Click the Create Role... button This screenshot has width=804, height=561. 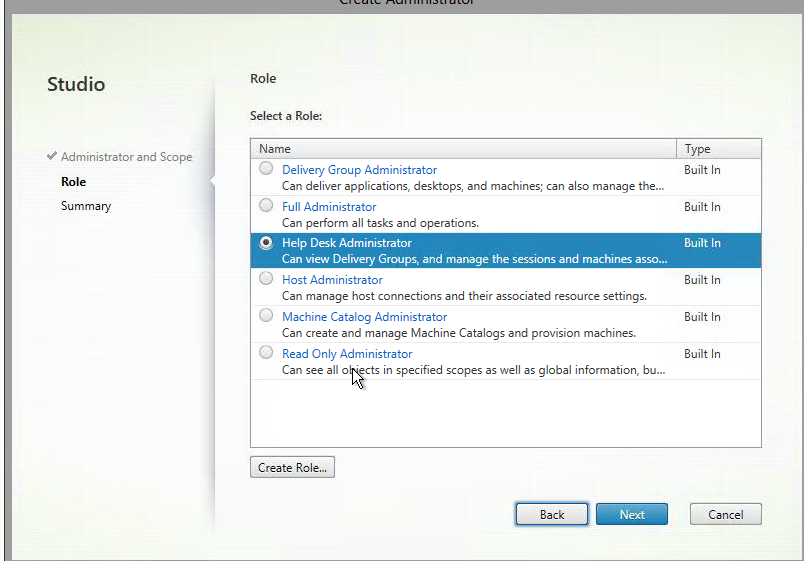tap(292, 467)
